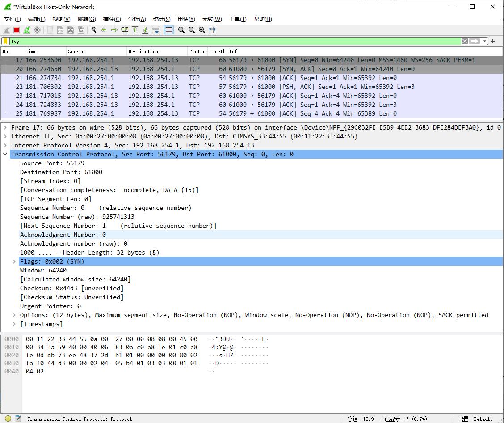
Task: Sort packets by Time column header
Action: [x=45, y=51]
